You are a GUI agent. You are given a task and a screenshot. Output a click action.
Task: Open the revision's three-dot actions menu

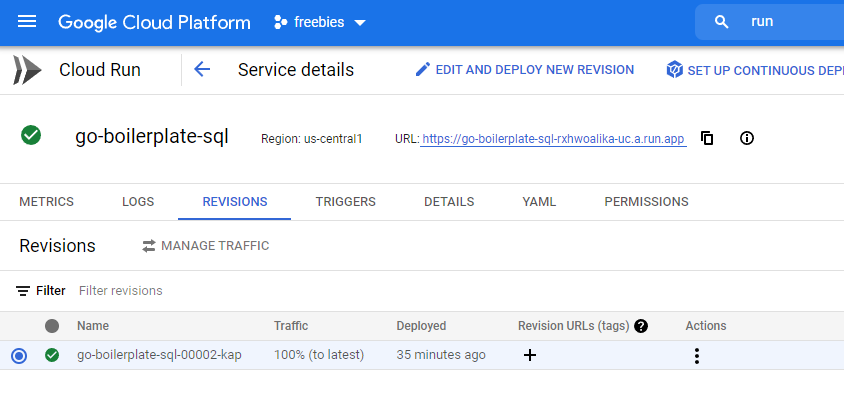coord(696,355)
